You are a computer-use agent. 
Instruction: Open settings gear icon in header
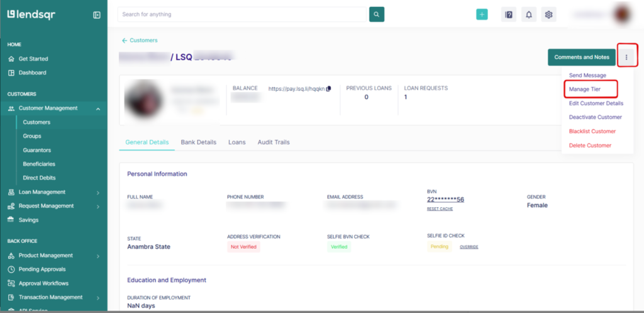click(549, 14)
